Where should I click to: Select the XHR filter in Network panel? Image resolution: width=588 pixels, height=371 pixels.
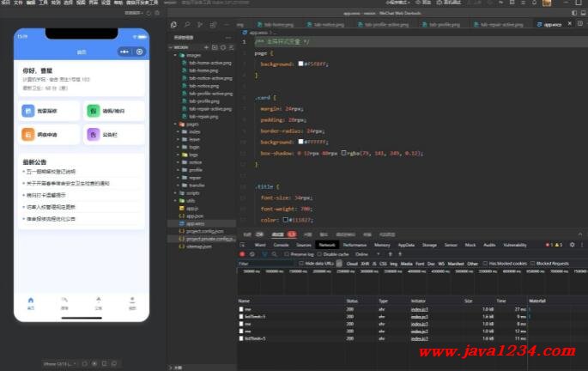(365, 264)
